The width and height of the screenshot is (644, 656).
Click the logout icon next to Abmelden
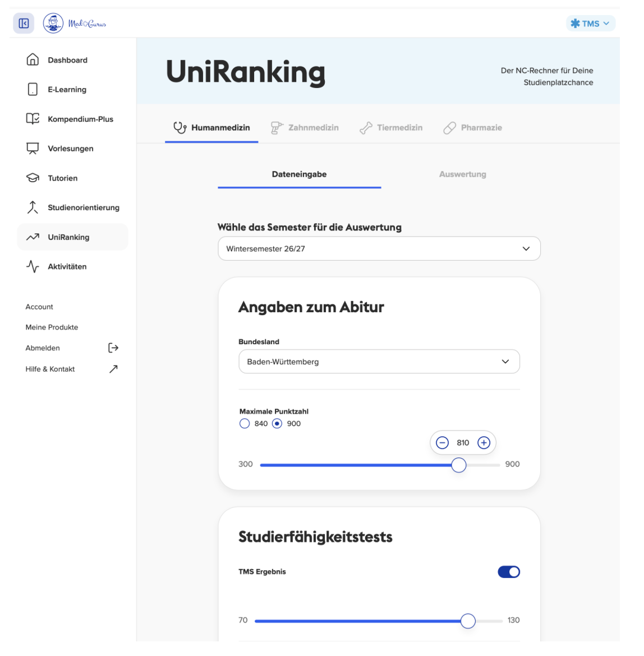click(x=113, y=348)
